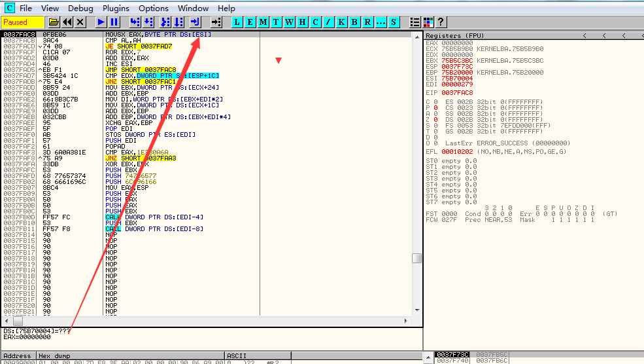
Task: Open the Options menu
Action: (x=153, y=8)
